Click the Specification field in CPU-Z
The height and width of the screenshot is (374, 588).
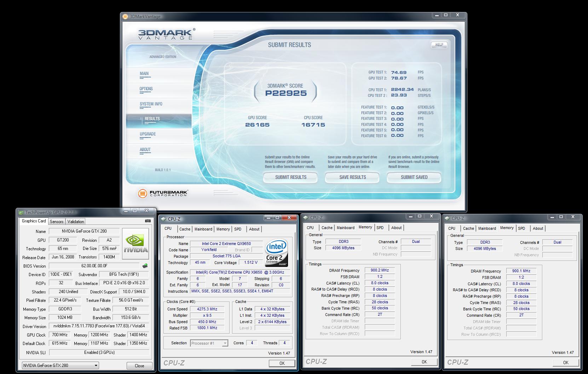click(240, 272)
